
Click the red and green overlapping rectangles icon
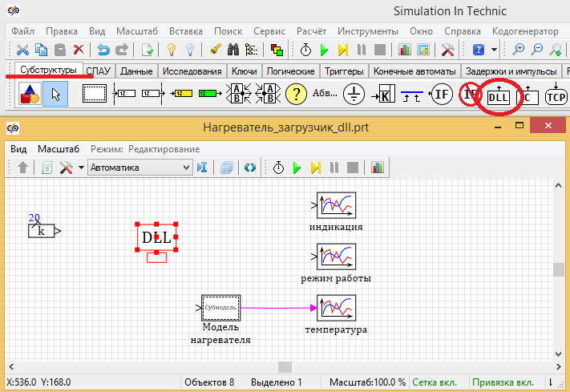click(x=277, y=50)
